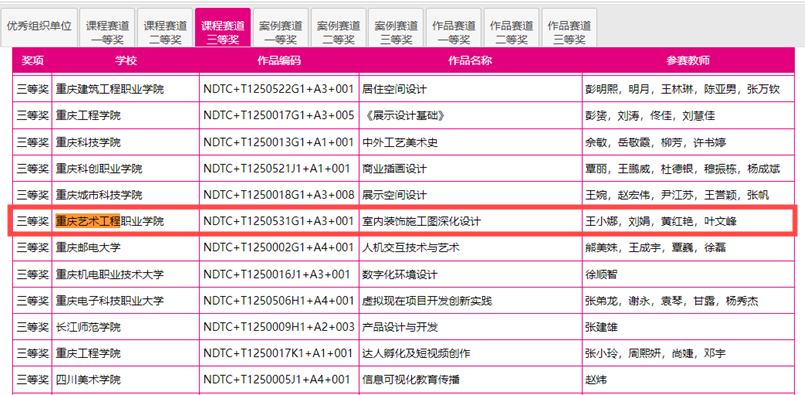
Task: Select code NDTC+T1250521J1+A1+001
Action: point(279,169)
